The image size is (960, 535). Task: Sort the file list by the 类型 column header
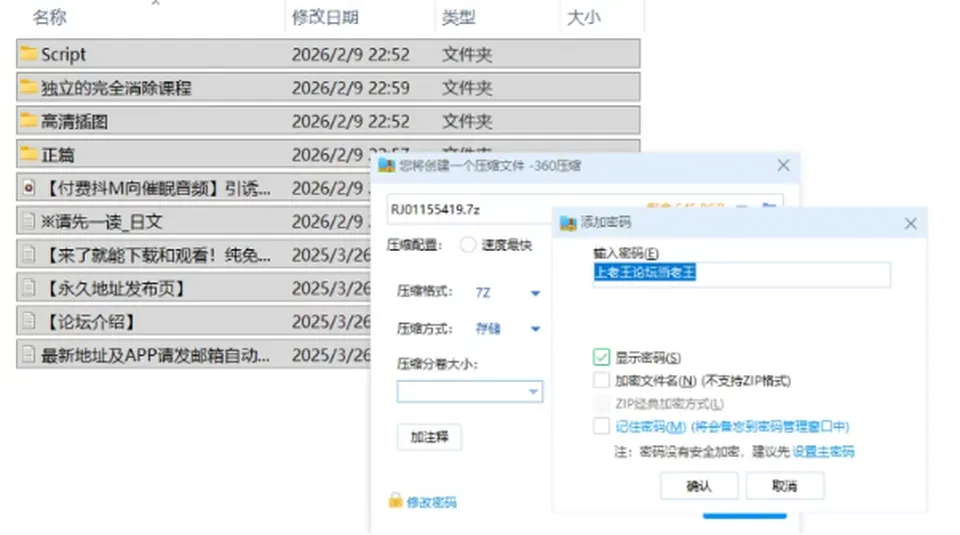click(459, 17)
